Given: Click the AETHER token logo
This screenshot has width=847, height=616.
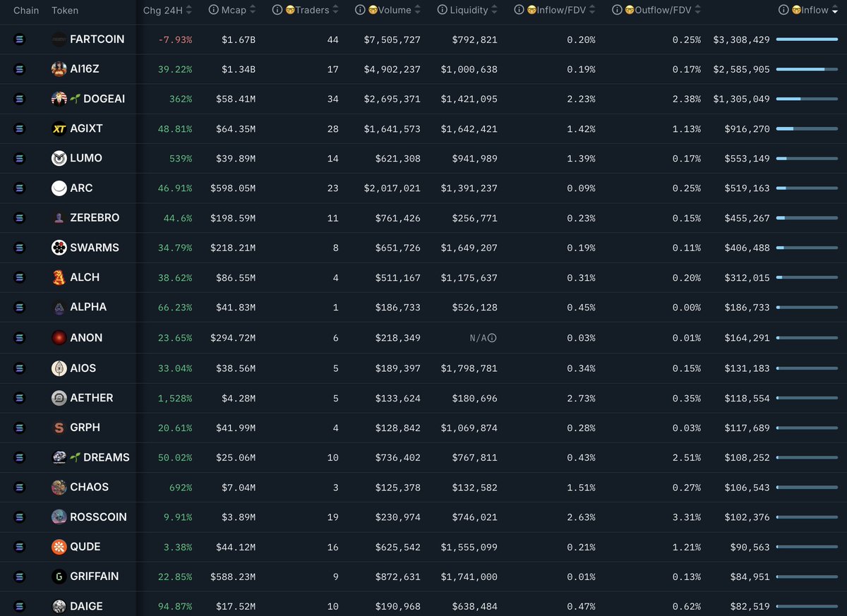Looking at the screenshot, I should [x=59, y=398].
